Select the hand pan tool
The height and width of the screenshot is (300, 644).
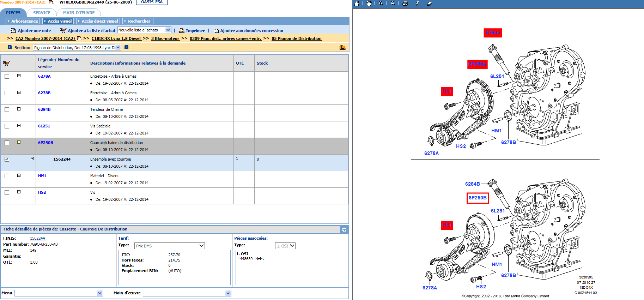(369, 4)
